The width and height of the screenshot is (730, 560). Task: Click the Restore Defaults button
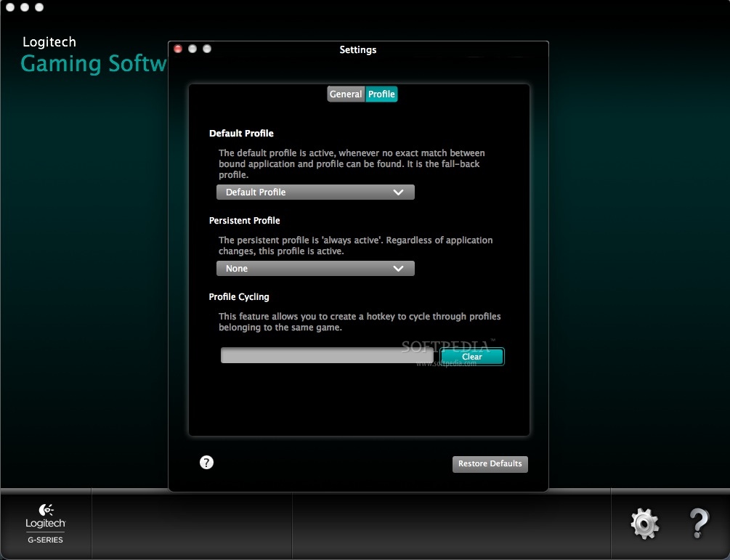tap(490, 463)
